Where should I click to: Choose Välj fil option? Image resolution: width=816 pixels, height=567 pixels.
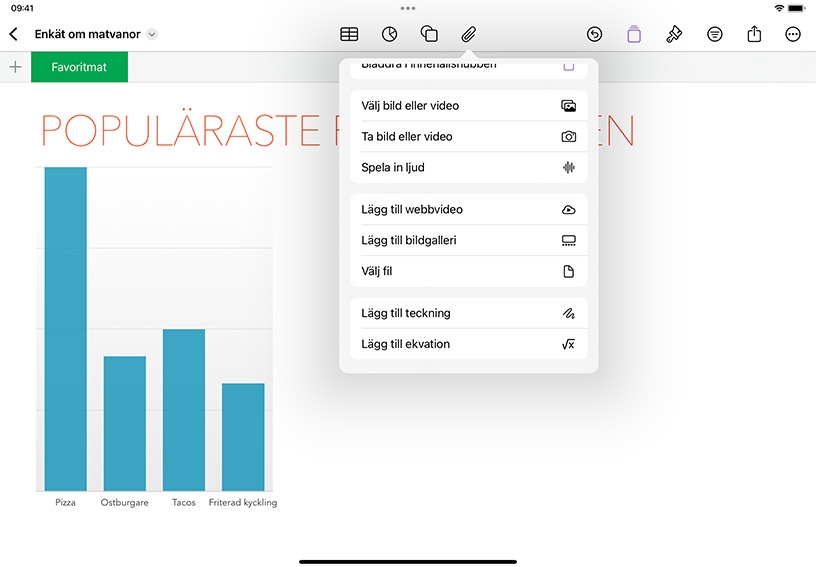pos(468,271)
